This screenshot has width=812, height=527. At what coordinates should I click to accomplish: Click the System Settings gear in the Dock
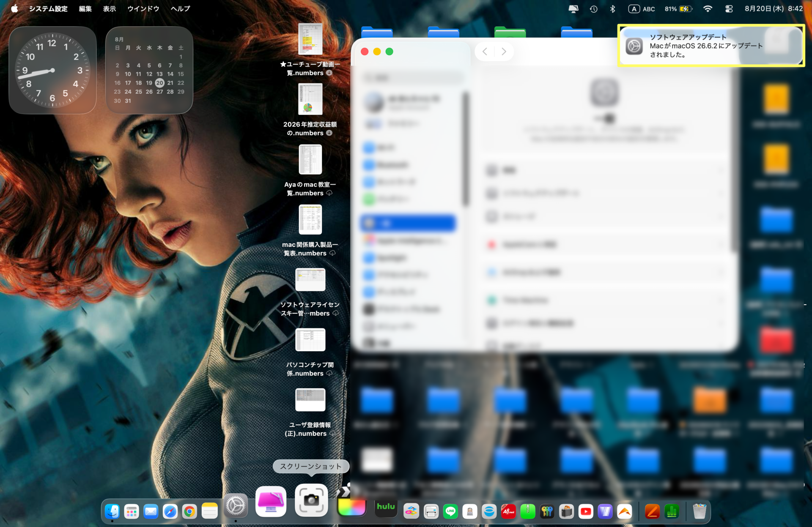tap(236, 505)
